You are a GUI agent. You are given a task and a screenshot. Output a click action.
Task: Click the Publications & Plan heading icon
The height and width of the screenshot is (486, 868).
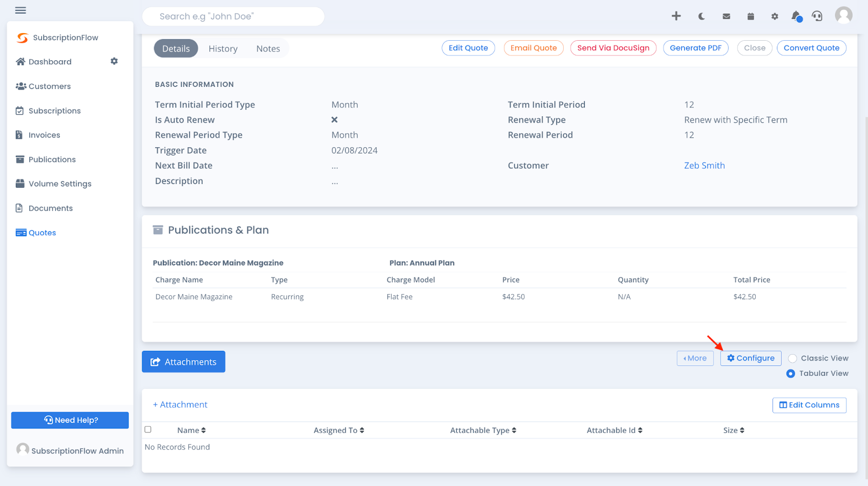(158, 230)
